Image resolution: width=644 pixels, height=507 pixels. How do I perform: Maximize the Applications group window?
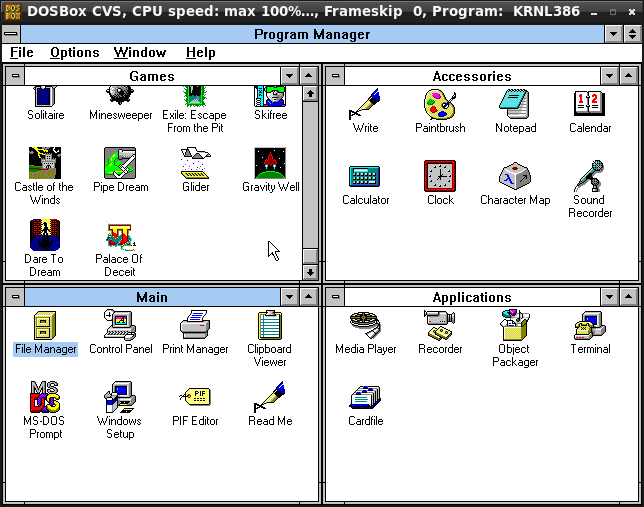point(628,297)
